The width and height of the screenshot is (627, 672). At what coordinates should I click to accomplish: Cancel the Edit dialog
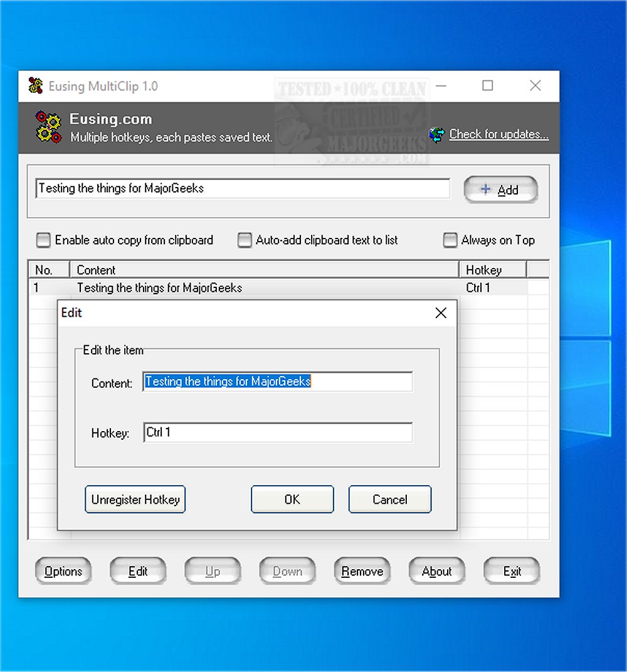coord(390,499)
